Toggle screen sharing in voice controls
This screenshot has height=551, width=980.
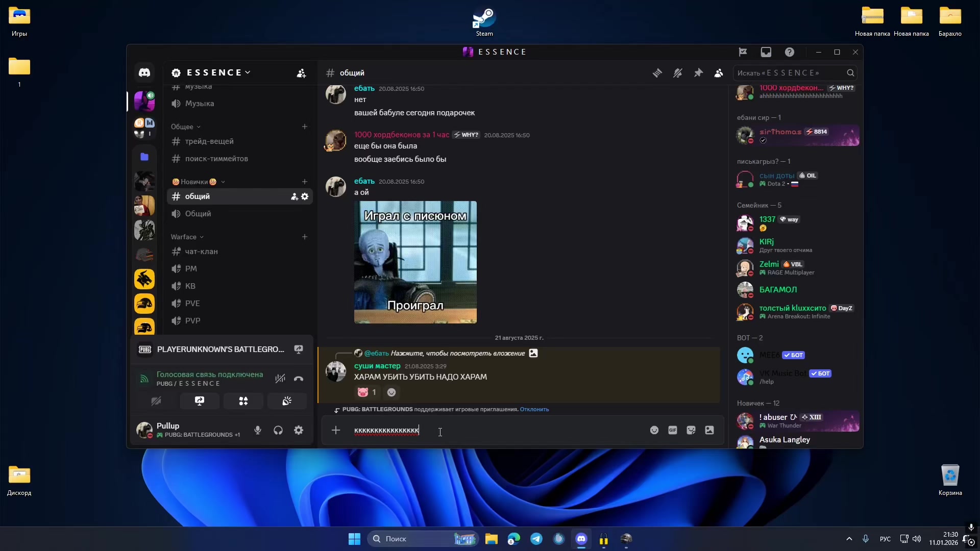(x=200, y=401)
